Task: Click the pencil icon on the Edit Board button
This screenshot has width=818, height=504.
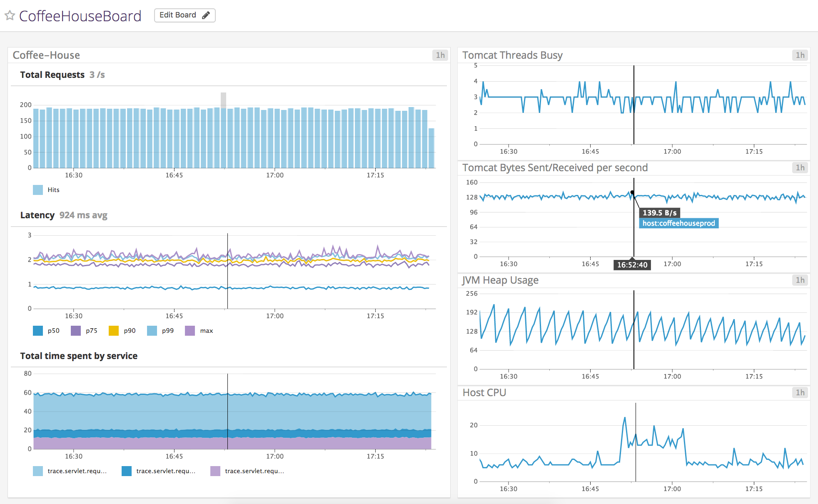Action: [x=206, y=15]
